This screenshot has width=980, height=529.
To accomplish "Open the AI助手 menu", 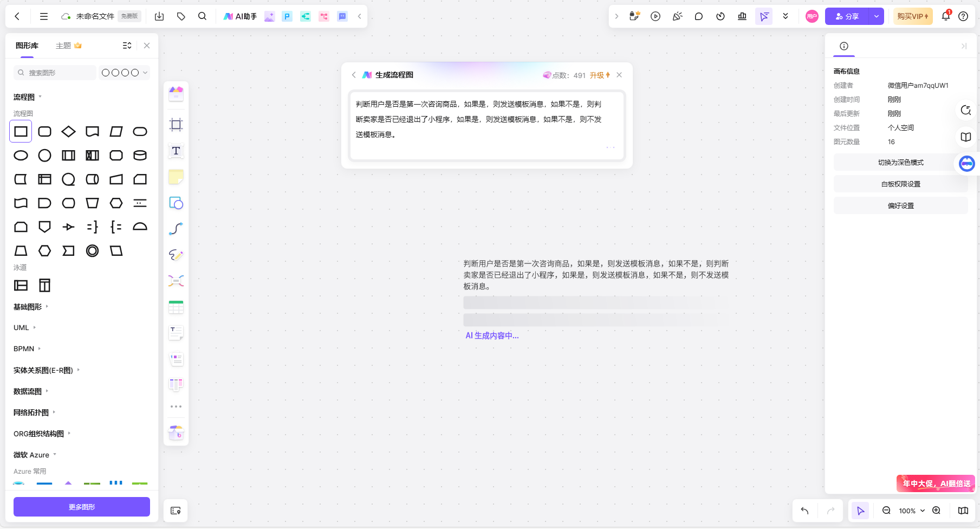I will (241, 16).
